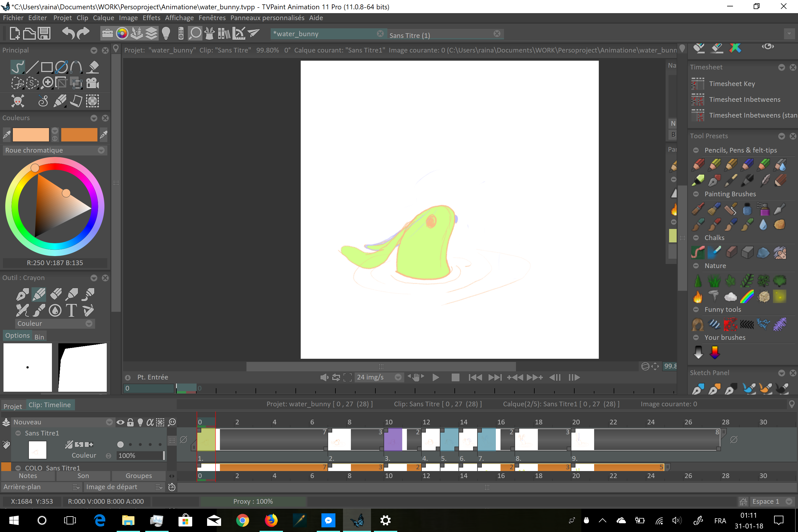This screenshot has height=532, width=798.
Task: Play the animation
Action: (436, 377)
